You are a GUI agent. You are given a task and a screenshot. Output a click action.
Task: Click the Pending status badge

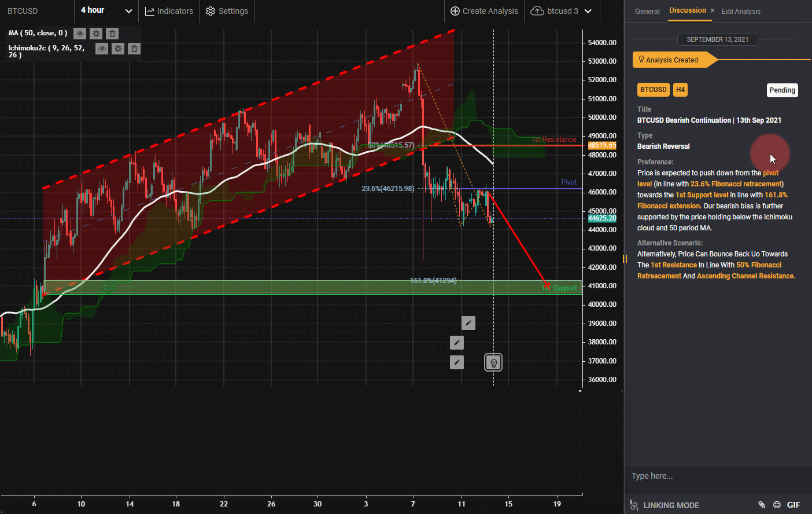pos(782,90)
